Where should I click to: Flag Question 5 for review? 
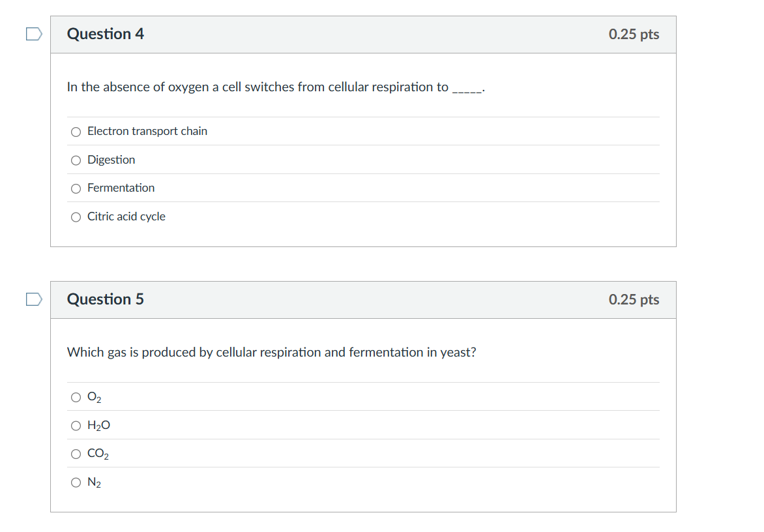coord(34,299)
